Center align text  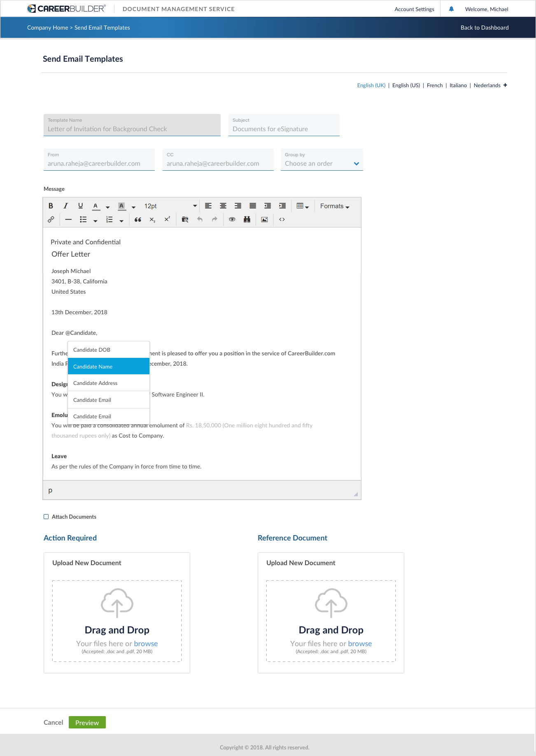(x=223, y=206)
